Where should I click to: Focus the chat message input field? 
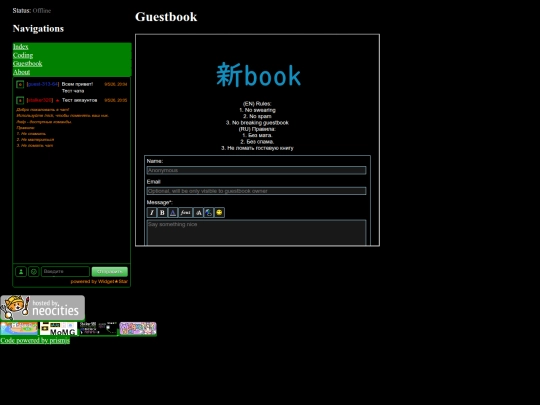65,272
